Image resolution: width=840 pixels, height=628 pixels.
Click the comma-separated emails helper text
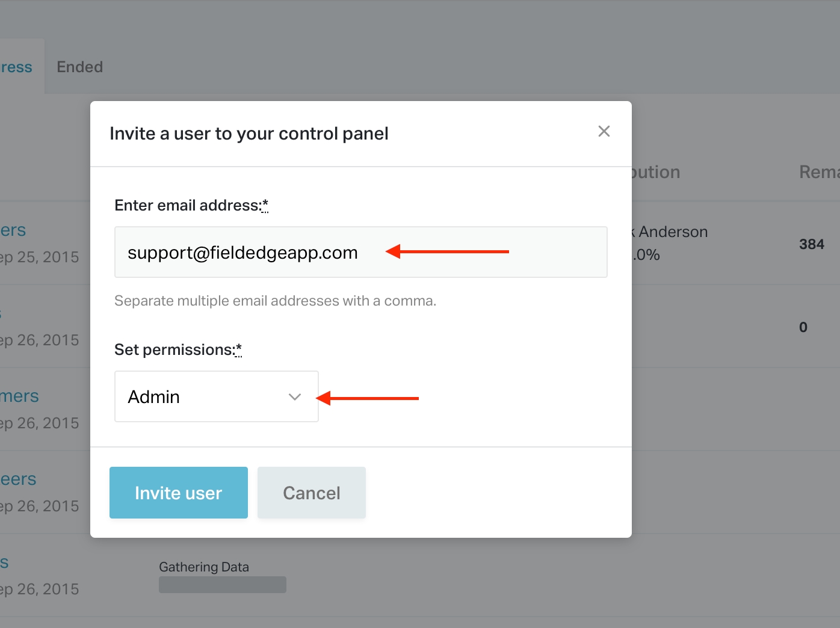tap(275, 301)
